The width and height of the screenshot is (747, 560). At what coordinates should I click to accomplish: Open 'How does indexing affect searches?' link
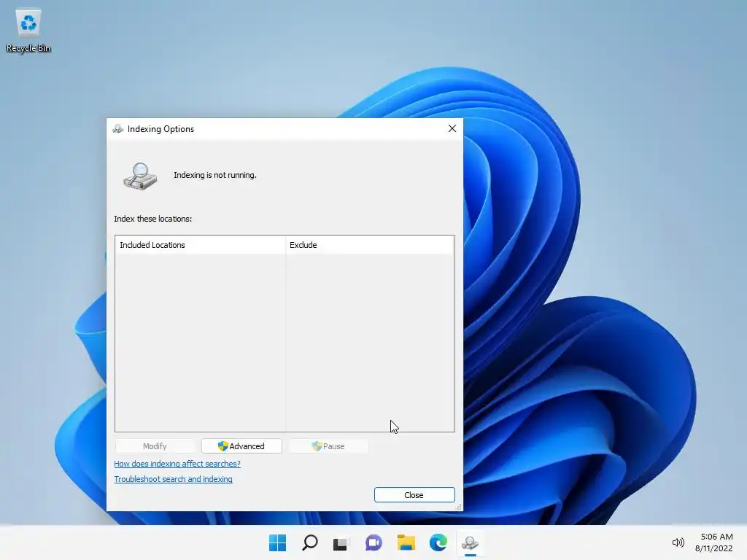click(x=177, y=464)
